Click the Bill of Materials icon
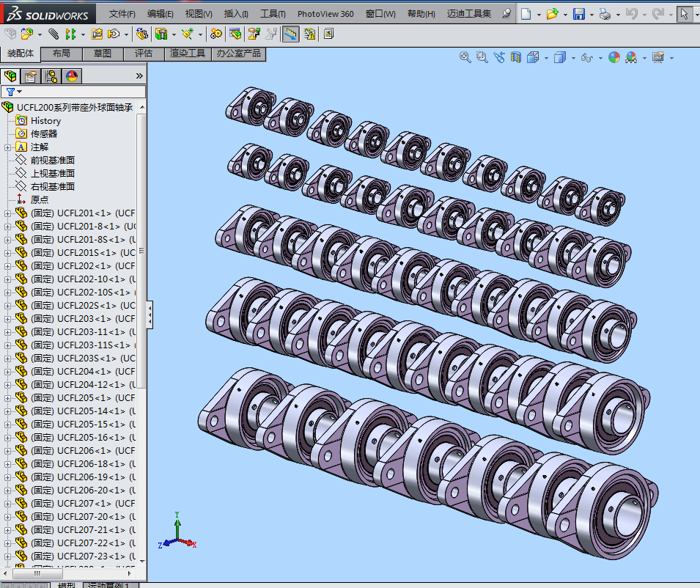The height and width of the screenshot is (588, 700). pos(235,34)
